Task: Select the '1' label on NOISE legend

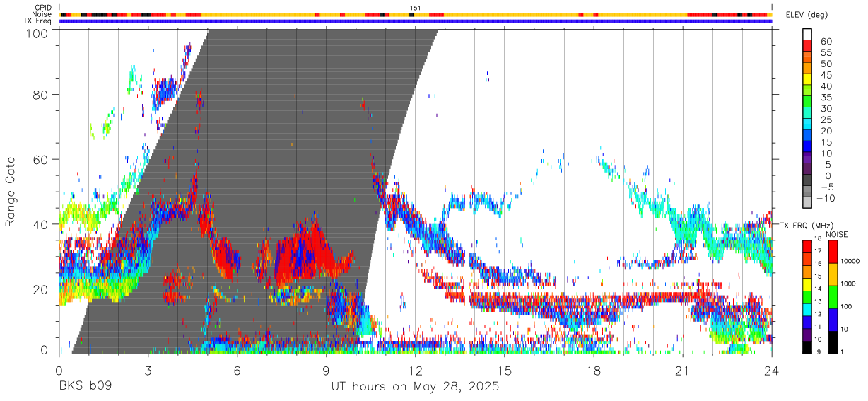Action: pyautogui.click(x=843, y=351)
